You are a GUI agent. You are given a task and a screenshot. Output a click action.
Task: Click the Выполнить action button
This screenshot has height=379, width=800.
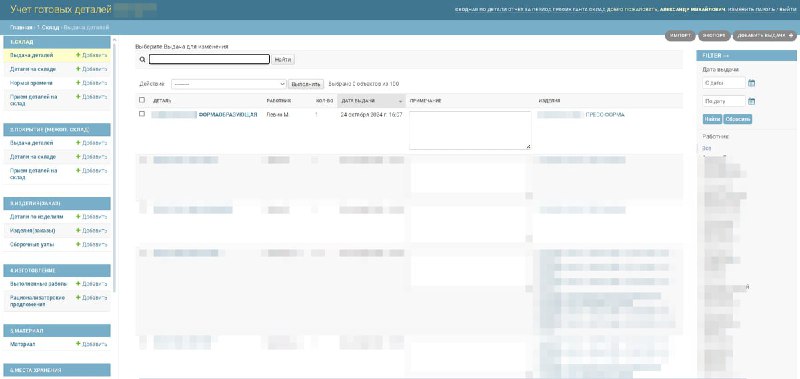point(306,84)
